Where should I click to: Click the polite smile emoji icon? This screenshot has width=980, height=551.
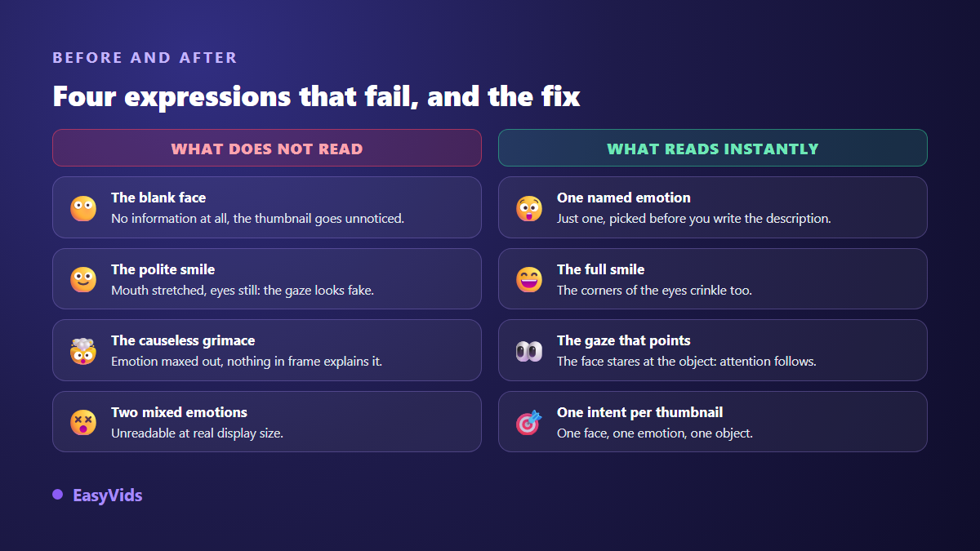point(83,279)
